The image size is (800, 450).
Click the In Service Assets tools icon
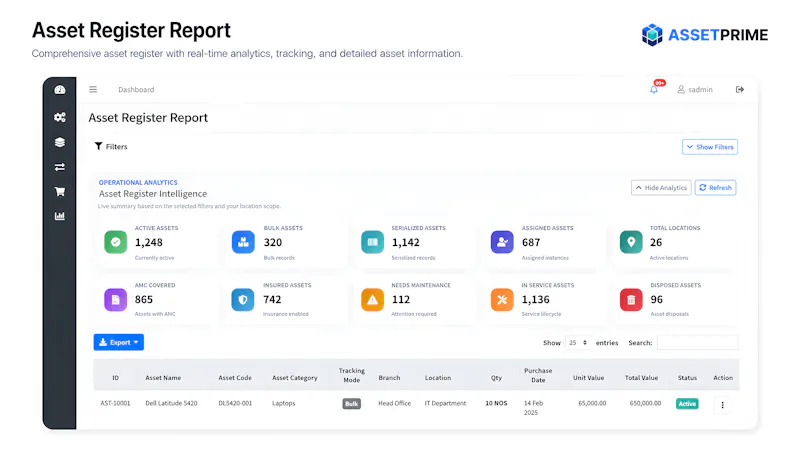point(502,299)
